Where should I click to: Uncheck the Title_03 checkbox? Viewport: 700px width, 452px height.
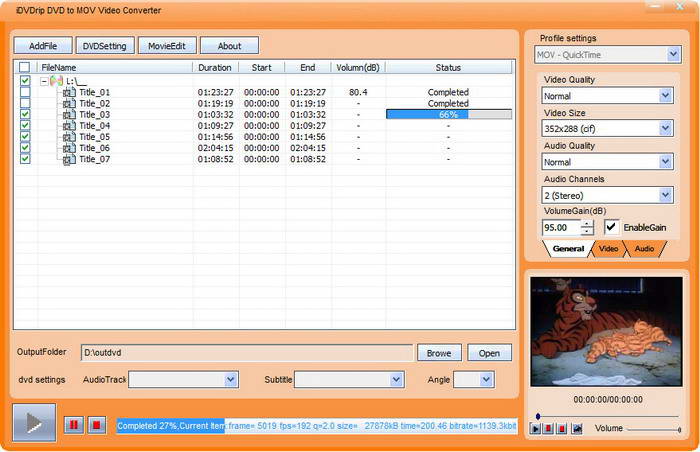point(25,114)
